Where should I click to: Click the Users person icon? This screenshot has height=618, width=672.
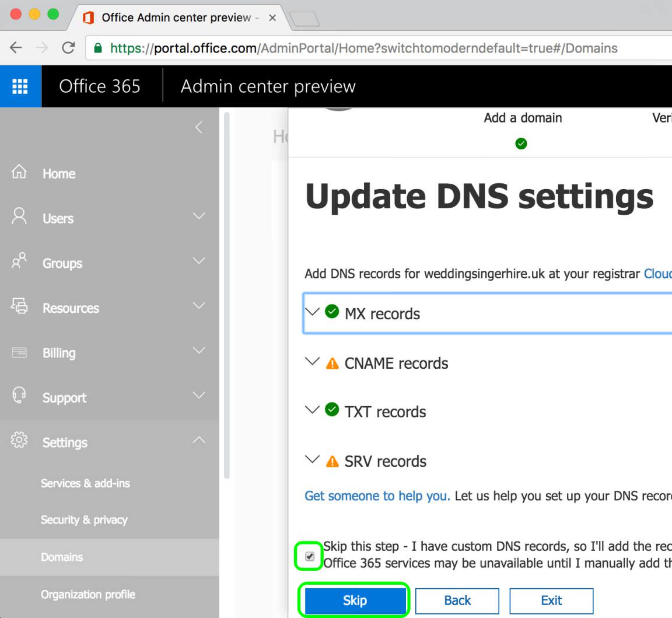(x=19, y=216)
